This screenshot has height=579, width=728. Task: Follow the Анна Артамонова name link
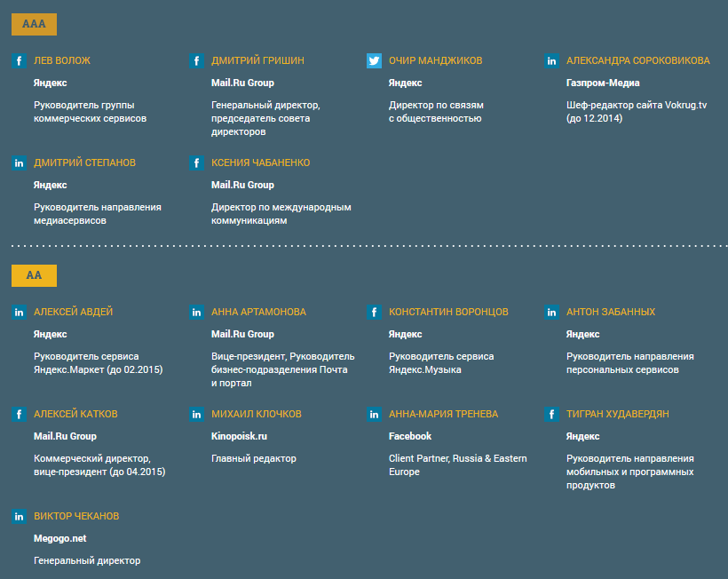pos(258,312)
